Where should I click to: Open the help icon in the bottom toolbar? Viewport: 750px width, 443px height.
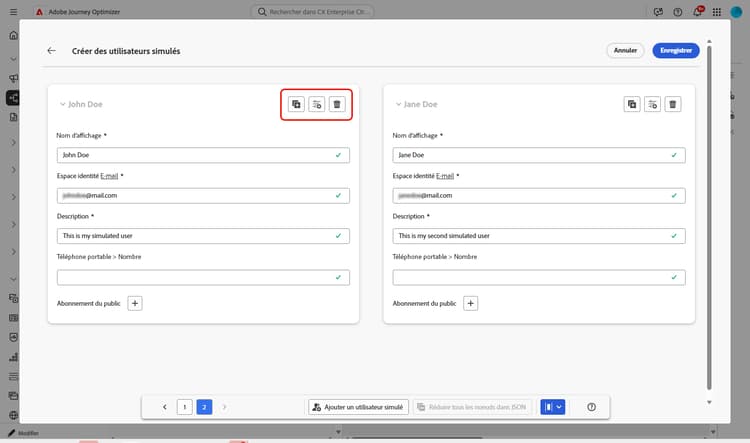point(592,407)
